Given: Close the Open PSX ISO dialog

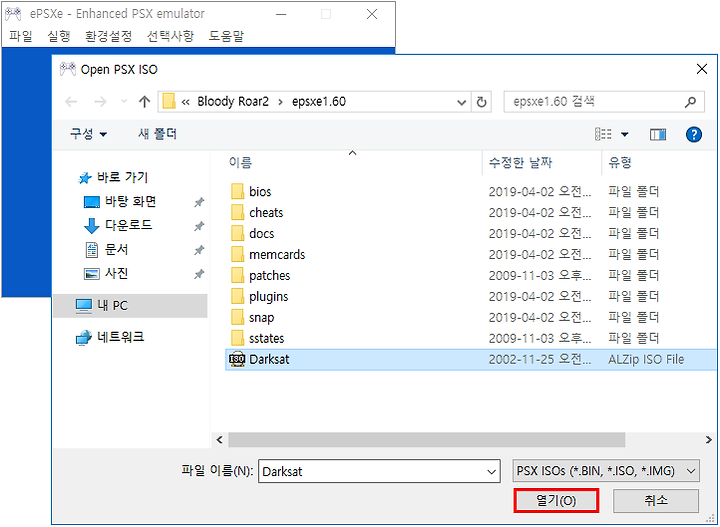Looking at the screenshot, I should coord(702,69).
